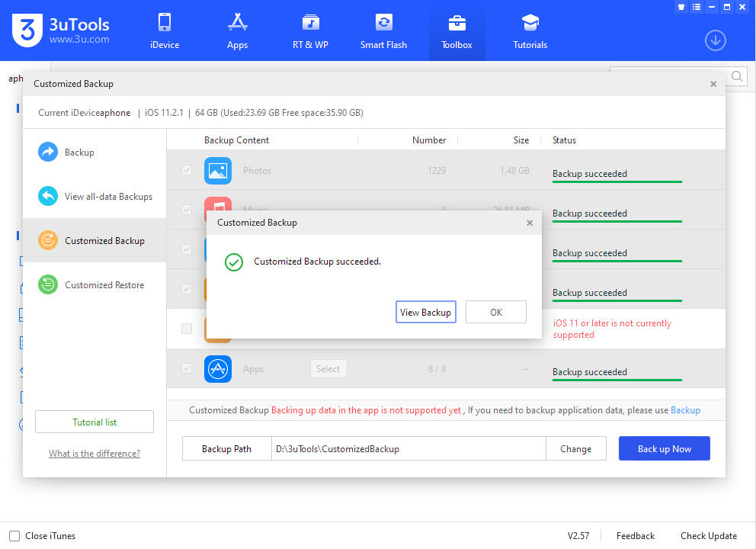Toggle the Photos backup checkbox
The width and height of the screenshot is (756, 549).
[x=187, y=170]
